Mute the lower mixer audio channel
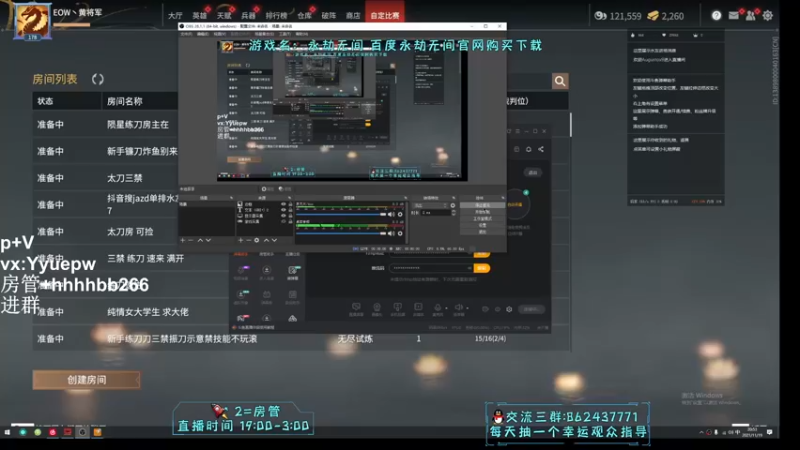The height and width of the screenshot is (450, 800). (391, 234)
